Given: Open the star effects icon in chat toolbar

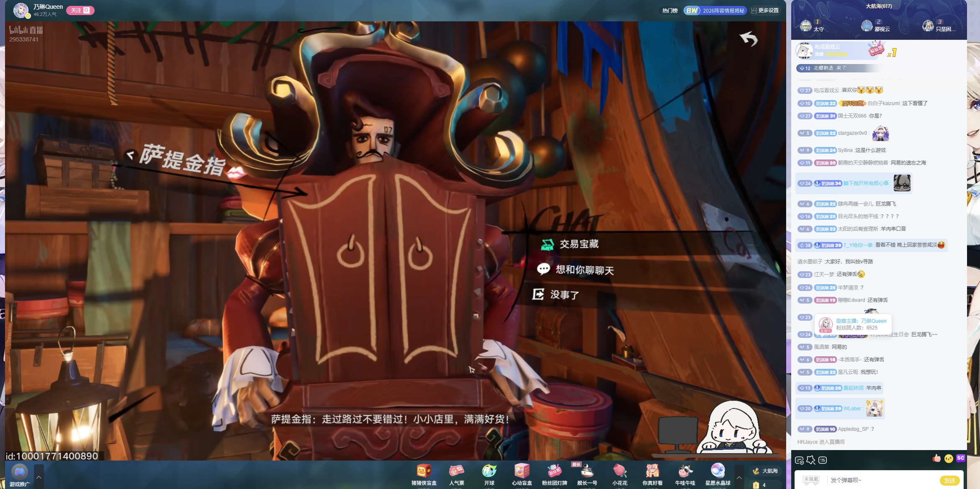Looking at the screenshot, I should [x=810, y=460].
